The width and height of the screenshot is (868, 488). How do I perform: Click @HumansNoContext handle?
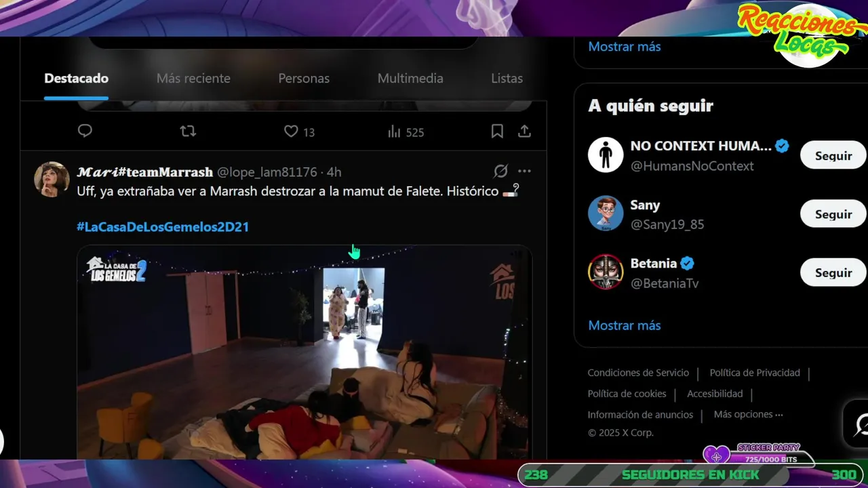[692, 166]
